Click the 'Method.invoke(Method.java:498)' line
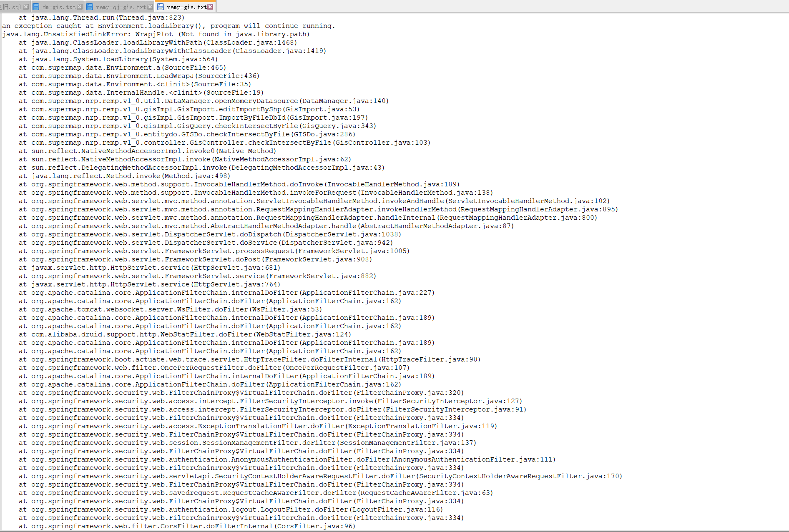This screenshot has width=789, height=532. tap(125, 176)
